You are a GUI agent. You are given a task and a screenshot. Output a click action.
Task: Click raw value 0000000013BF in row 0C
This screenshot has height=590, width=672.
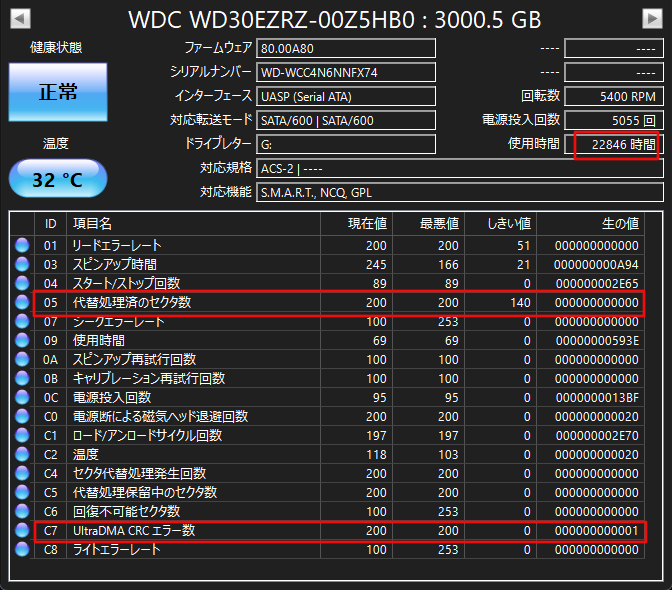(x=597, y=398)
